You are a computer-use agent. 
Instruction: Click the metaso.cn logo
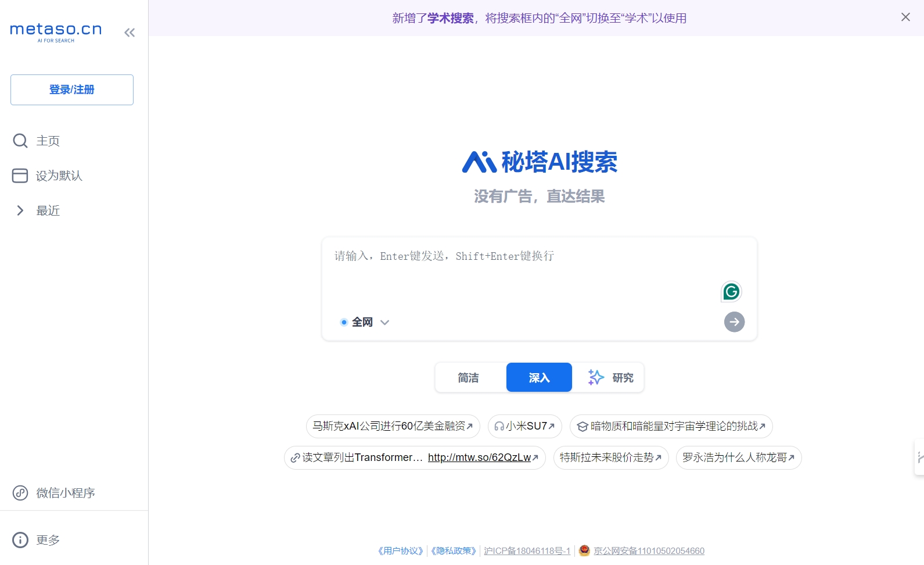56,32
